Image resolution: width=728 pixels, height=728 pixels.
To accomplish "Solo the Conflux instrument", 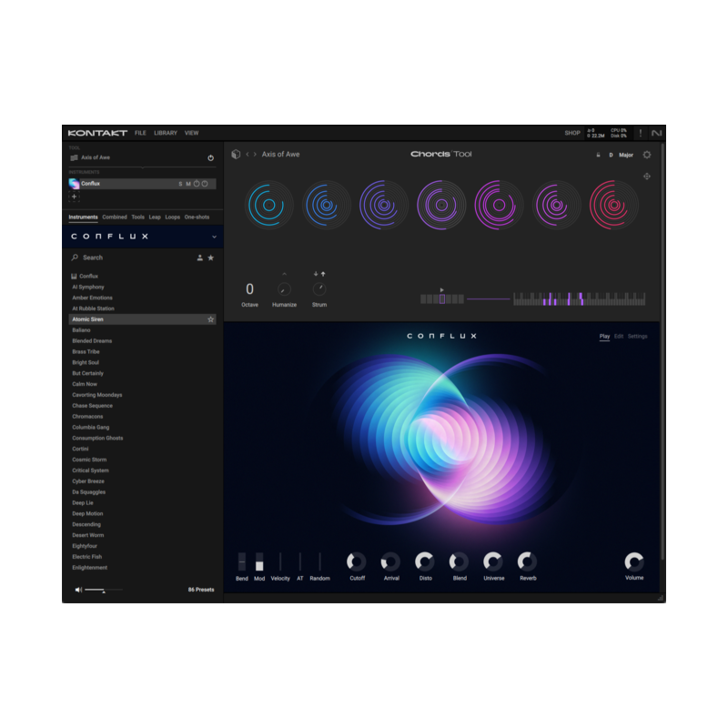I will (x=180, y=184).
